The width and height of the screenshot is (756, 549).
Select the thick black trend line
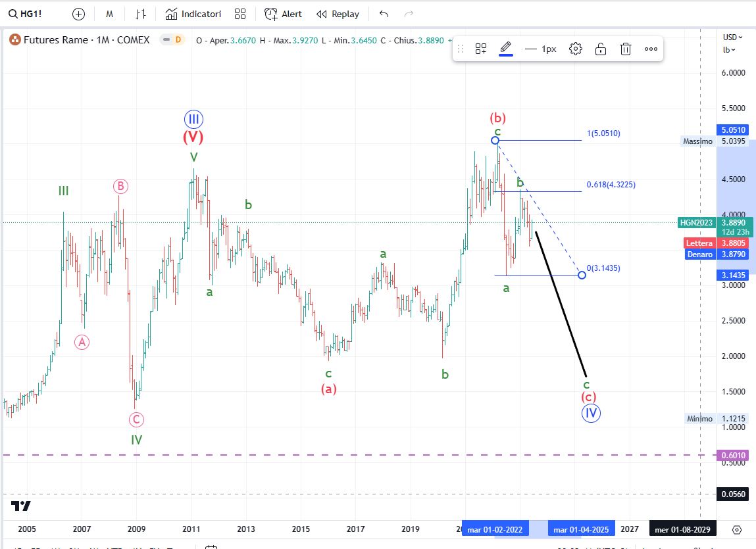561,304
